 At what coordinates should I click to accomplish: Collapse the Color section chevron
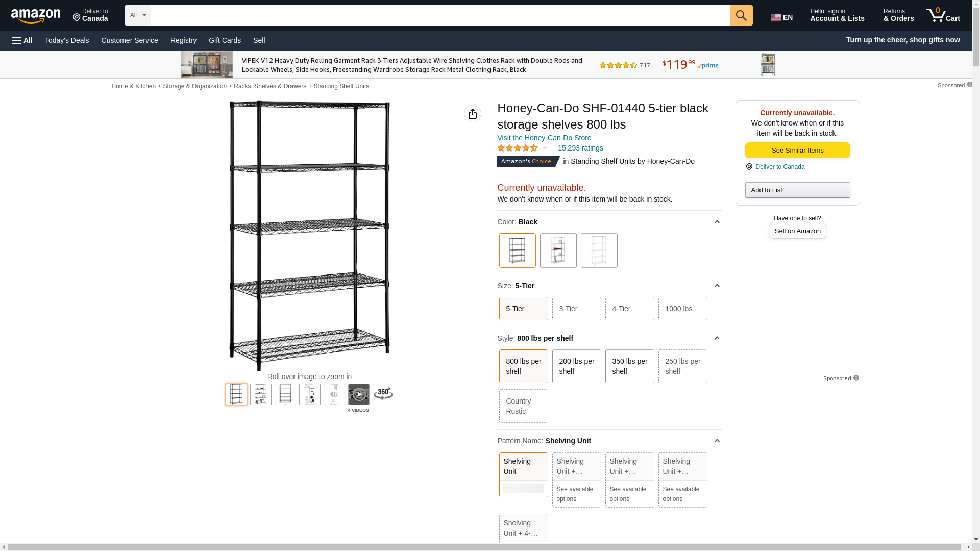(717, 222)
